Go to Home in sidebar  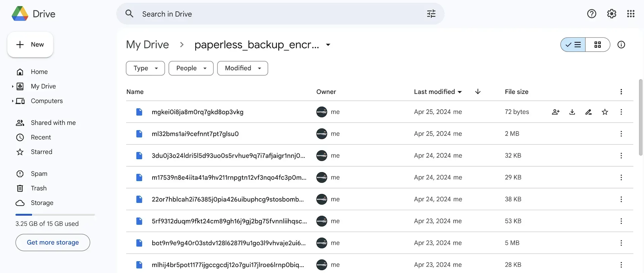39,72
